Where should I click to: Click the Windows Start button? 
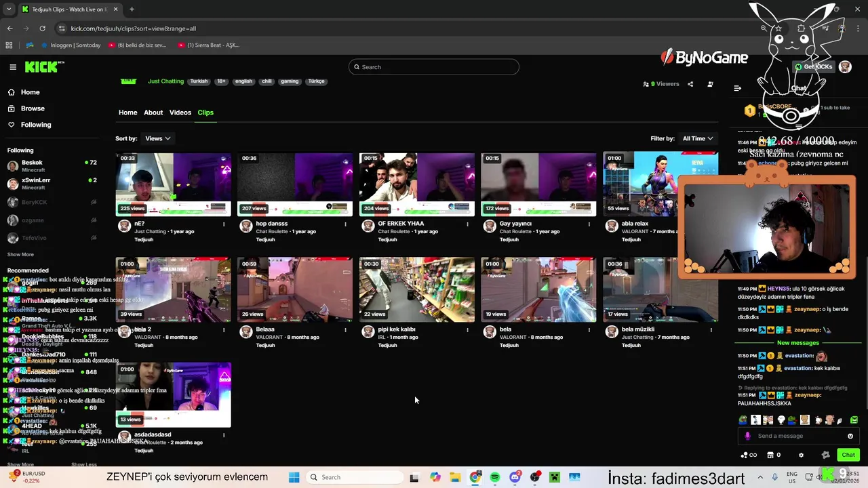(x=294, y=477)
